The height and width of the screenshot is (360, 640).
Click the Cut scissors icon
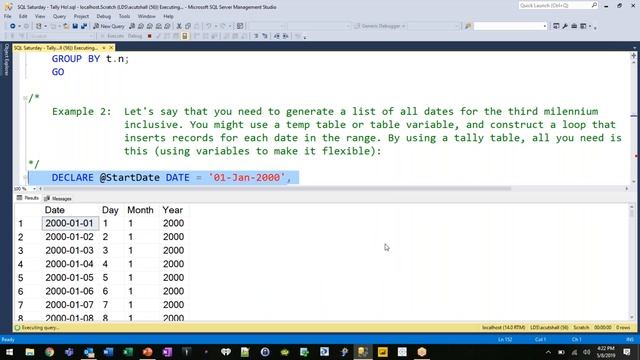click(x=179, y=26)
